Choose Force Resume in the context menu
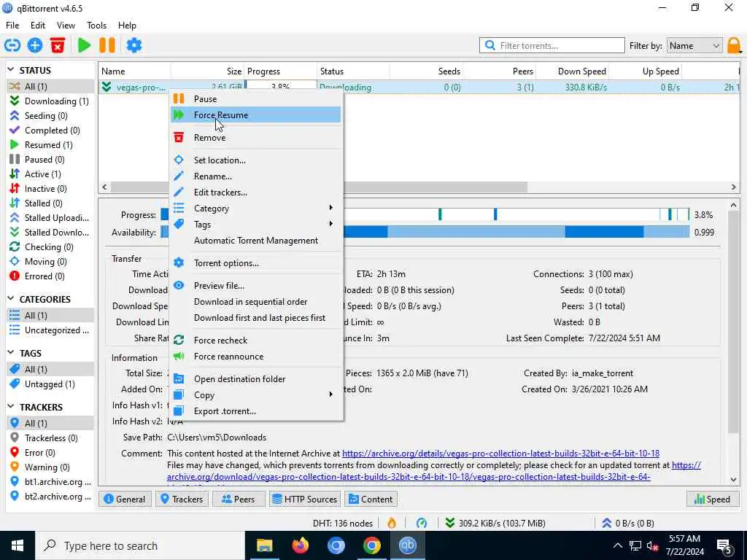Image resolution: width=747 pixels, height=560 pixels. pos(256,114)
